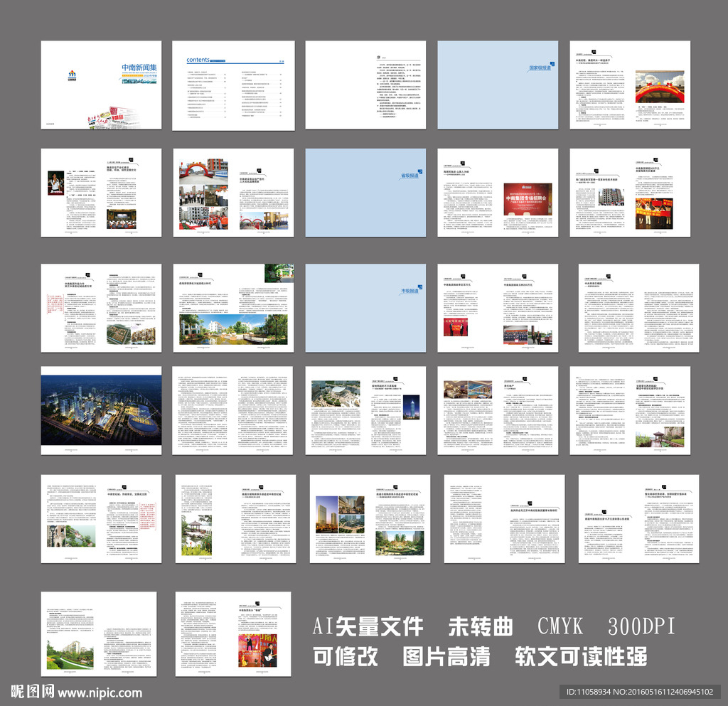
Task: Click the stage performer photo in the bottom row
Action: click(257, 651)
